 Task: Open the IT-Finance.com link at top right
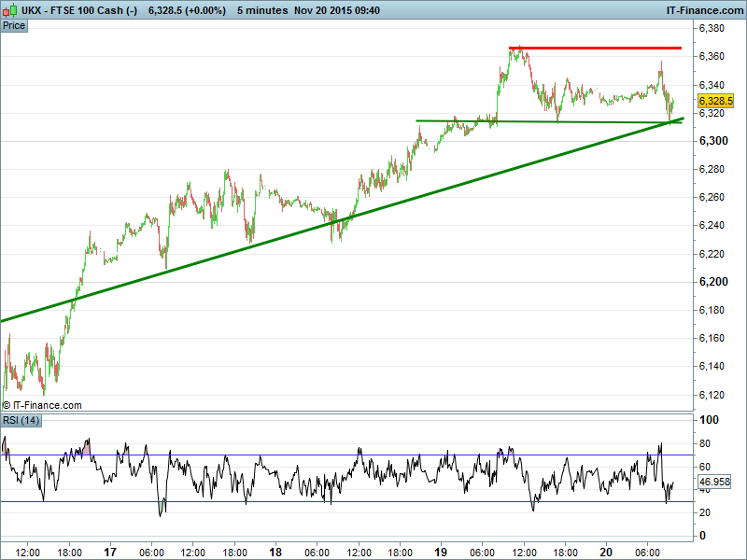(704, 10)
